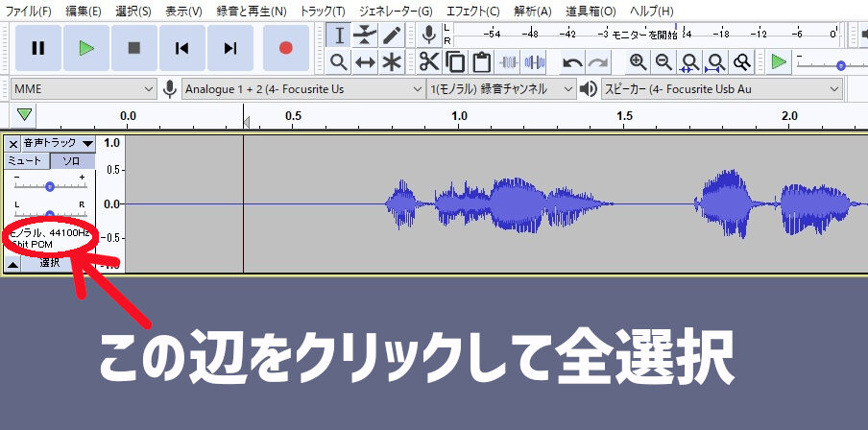Open the 選択(S) menu
This screenshot has height=430, width=868.
(133, 11)
